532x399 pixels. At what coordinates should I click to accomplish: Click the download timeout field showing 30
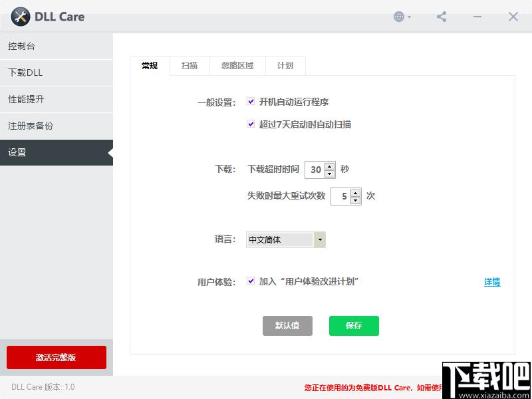[x=315, y=170]
